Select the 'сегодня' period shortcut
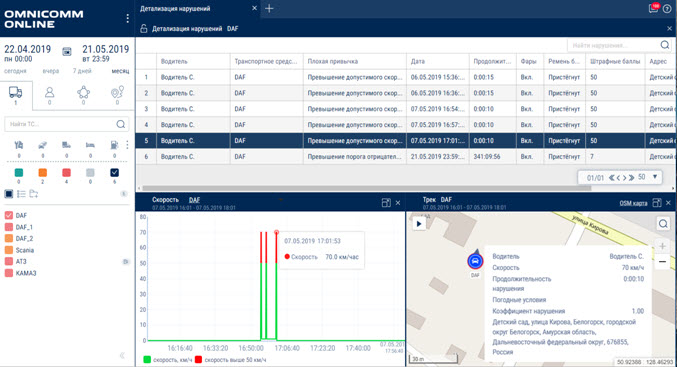Viewport: 677px width, 367px height. coord(16,71)
